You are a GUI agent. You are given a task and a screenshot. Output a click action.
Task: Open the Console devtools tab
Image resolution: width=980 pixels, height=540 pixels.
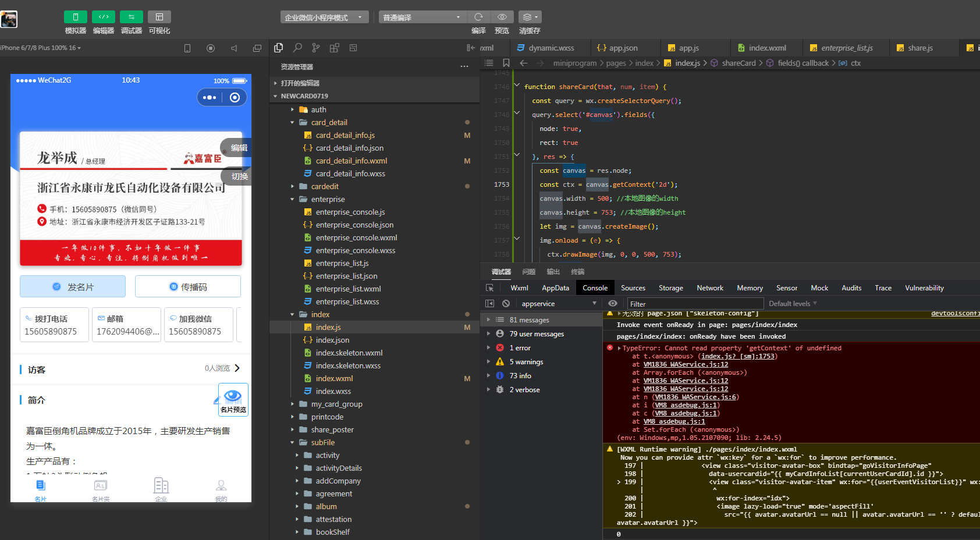(x=595, y=288)
